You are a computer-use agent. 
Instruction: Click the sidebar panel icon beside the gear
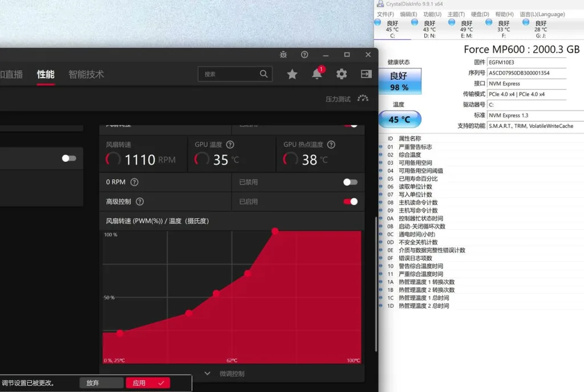point(366,74)
